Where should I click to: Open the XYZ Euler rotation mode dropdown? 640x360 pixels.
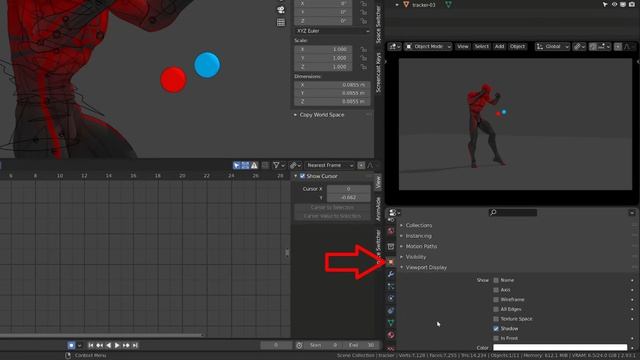332,31
